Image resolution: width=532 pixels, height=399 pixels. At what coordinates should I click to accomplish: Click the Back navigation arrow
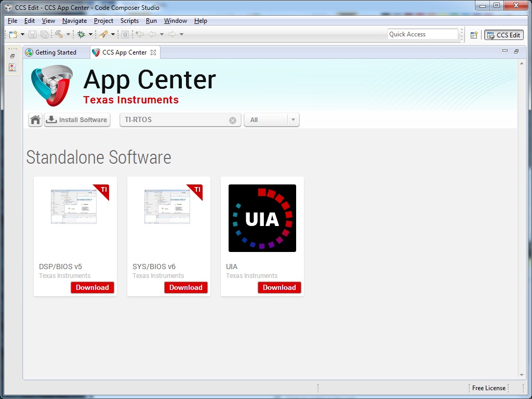click(x=152, y=34)
